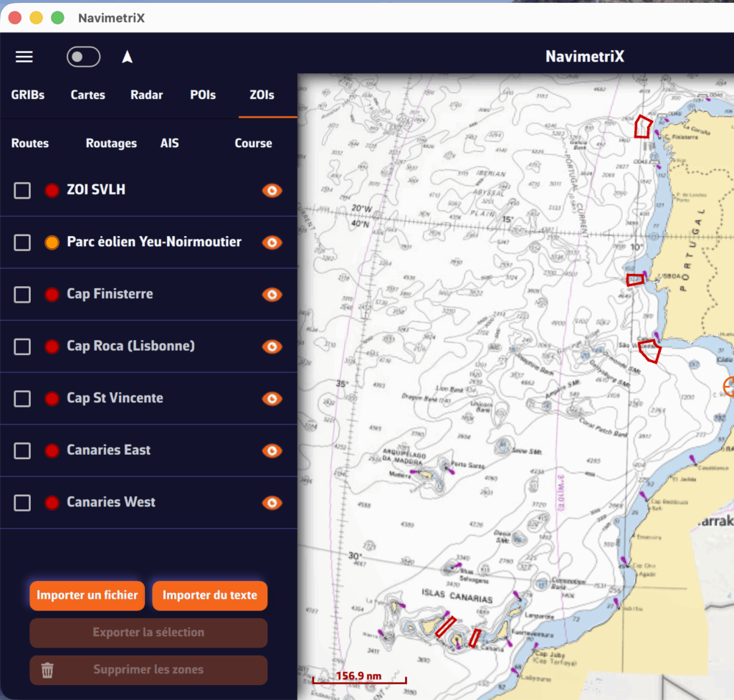Click the eye icon for Cap Roca (Lisbonne)
The height and width of the screenshot is (700, 734).
tap(272, 346)
